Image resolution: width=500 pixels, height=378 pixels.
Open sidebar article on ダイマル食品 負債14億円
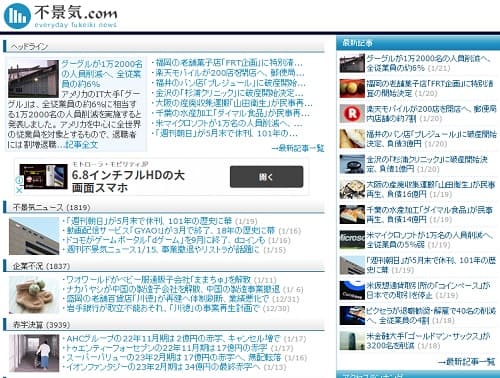coord(429,215)
